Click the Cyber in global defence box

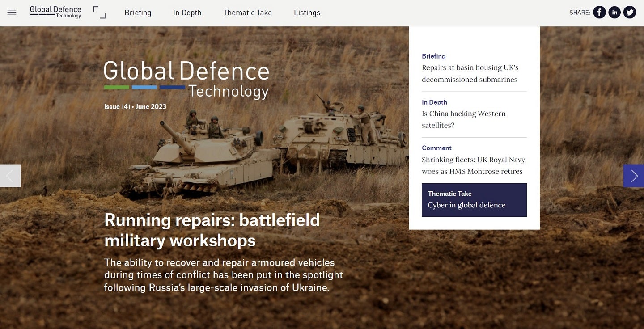[474, 200]
